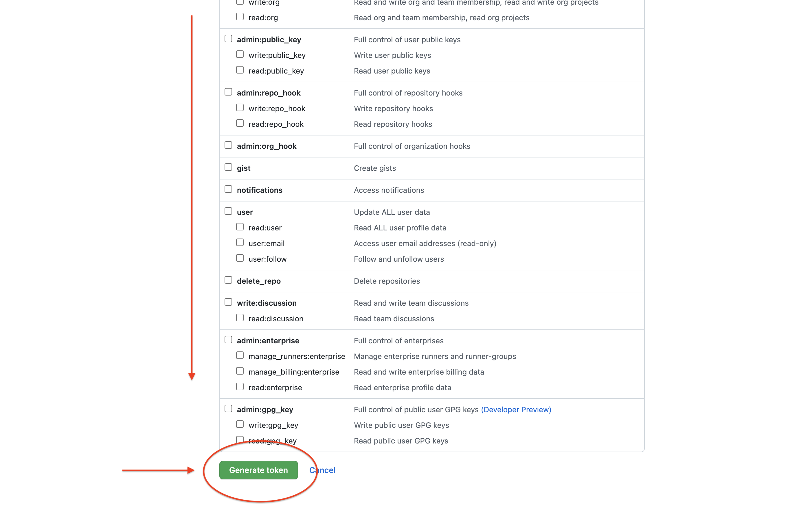Enable write:public_key permission
This screenshot has height=506, width=812.
[240, 54]
